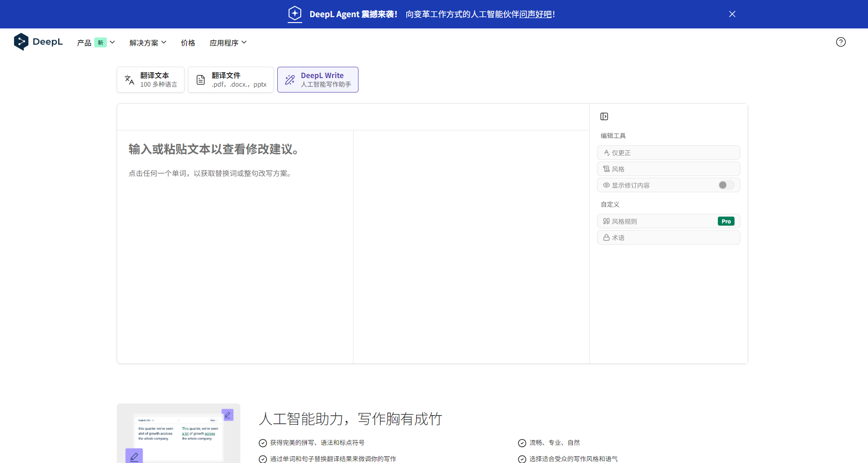Collapse the editing tools side panel icon
This screenshot has height=463, width=868.
pyautogui.click(x=604, y=116)
